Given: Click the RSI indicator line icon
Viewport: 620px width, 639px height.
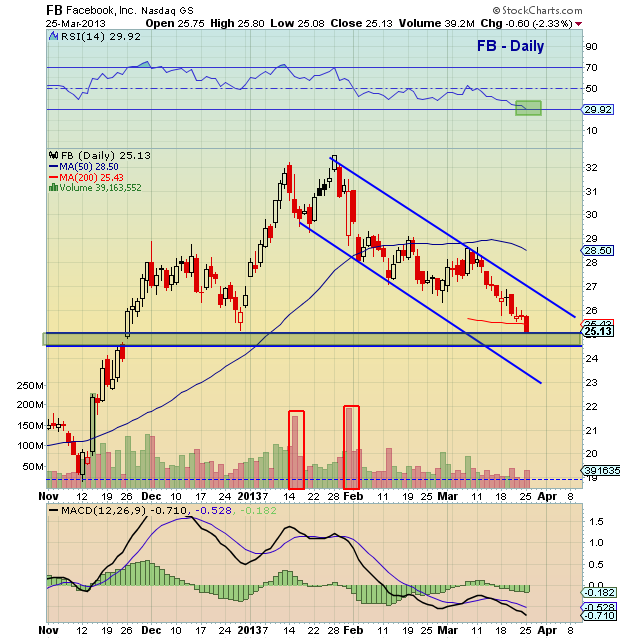Looking at the screenshot, I should coord(53,36).
